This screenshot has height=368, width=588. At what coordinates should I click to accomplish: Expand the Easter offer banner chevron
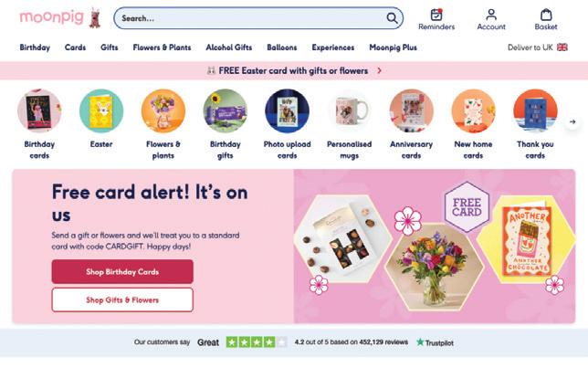click(379, 70)
